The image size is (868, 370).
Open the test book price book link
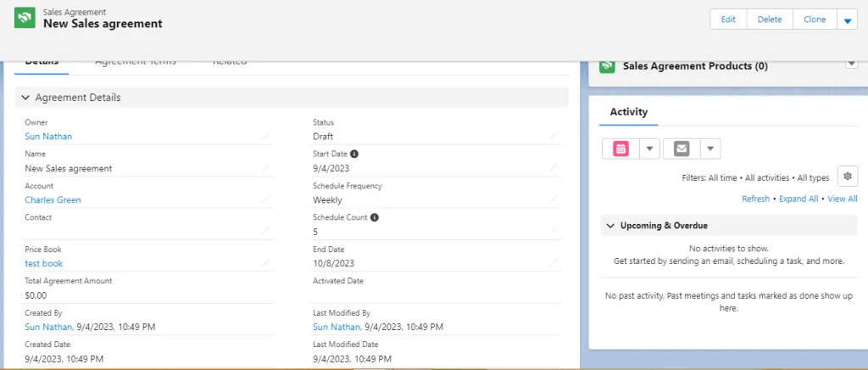44,264
